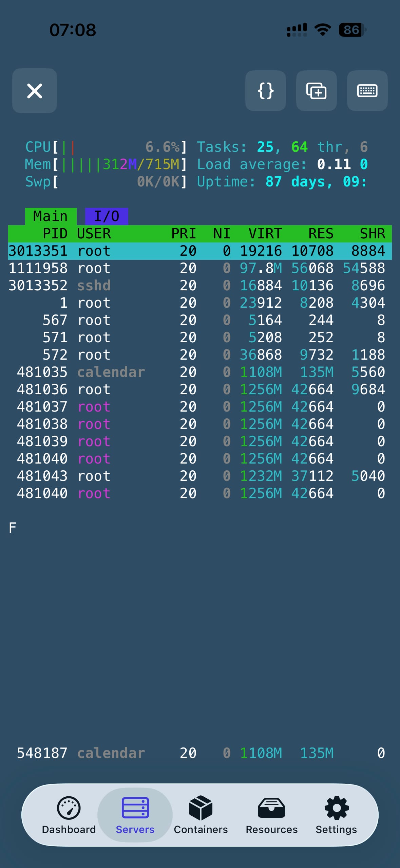Close the terminal session with X button
Viewport: 400px width, 868px height.
click(35, 91)
